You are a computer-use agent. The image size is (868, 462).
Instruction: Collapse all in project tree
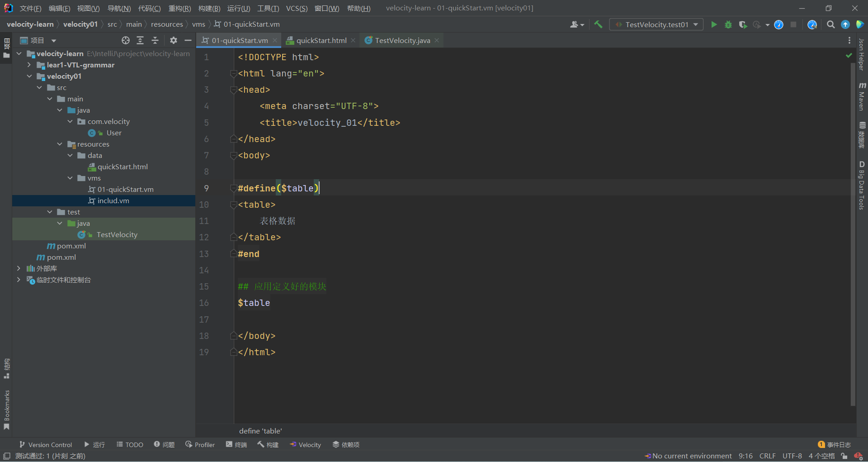click(155, 40)
